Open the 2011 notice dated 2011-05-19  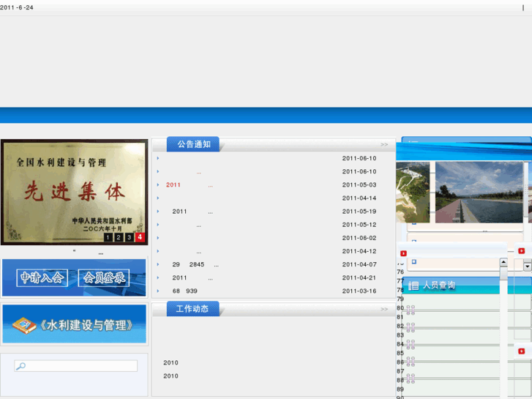click(192, 212)
